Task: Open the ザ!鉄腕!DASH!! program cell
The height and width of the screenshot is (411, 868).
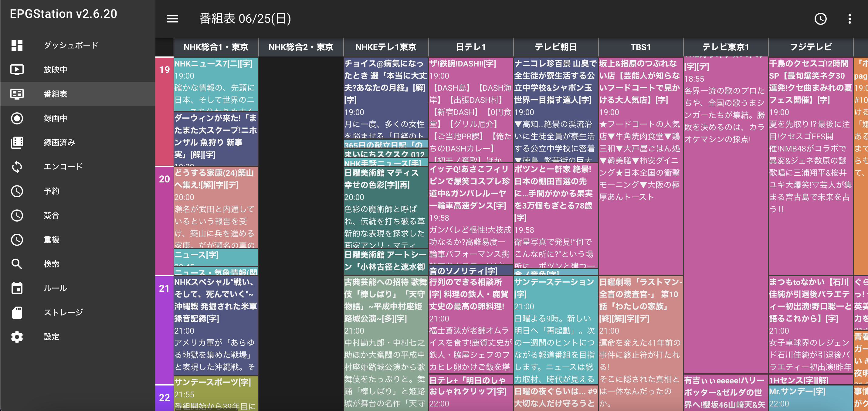Action: 471,110
